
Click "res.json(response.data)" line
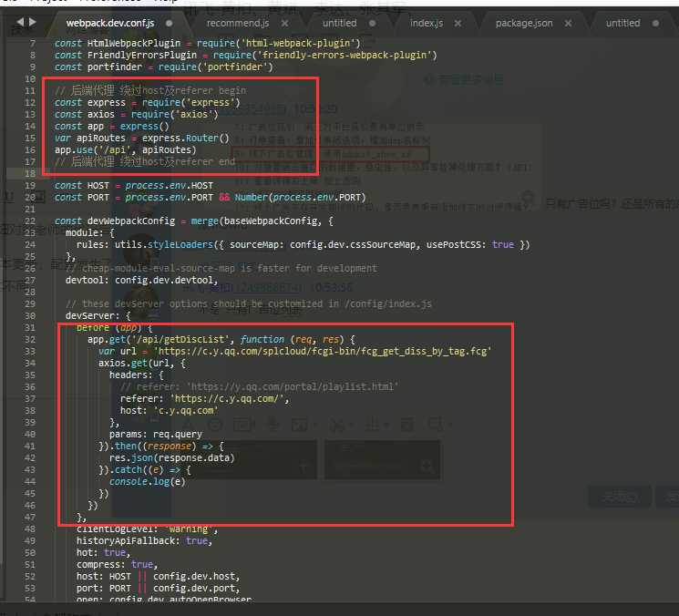[172, 458]
